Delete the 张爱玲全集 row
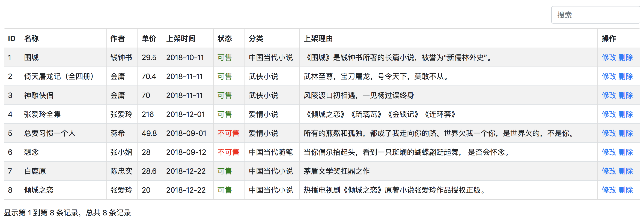 pos(626,114)
